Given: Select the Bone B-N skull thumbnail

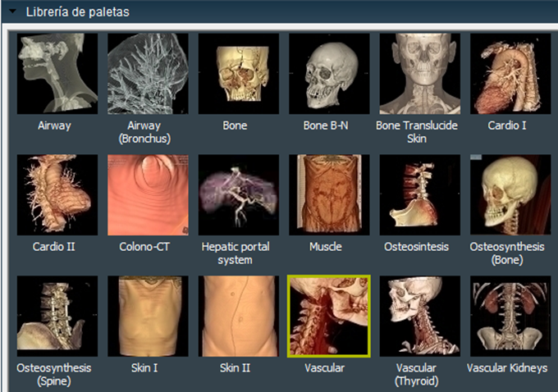Looking at the screenshot, I should tap(329, 74).
